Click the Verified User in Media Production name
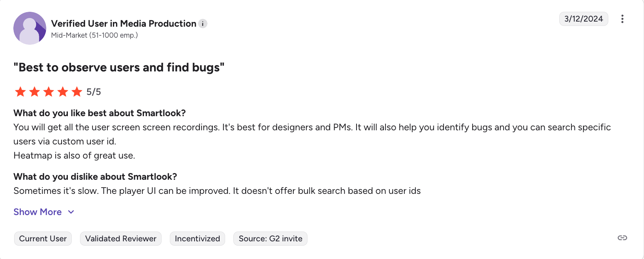Image resolution: width=644 pixels, height=259 pixels. [124, 24]
